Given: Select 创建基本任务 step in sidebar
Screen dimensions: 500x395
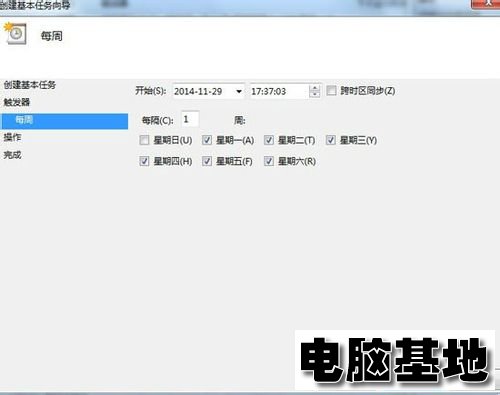Looking at the screenshot, I should (x=30, y=85).
